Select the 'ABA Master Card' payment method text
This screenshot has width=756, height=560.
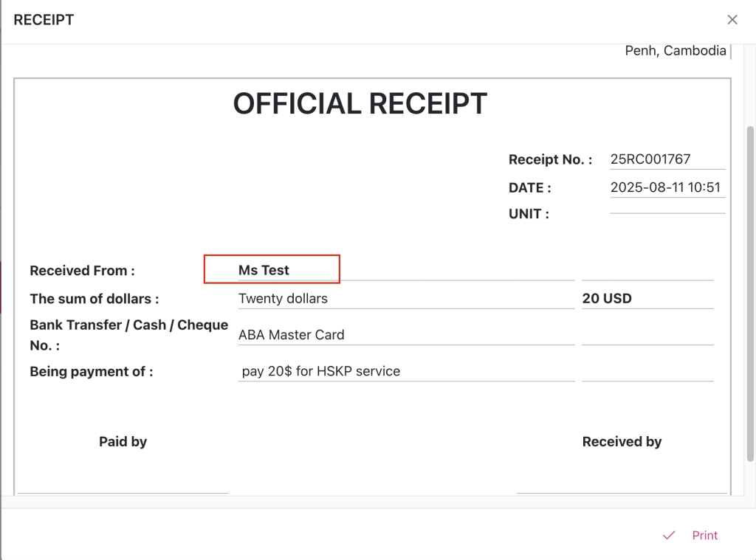(292, 335)
